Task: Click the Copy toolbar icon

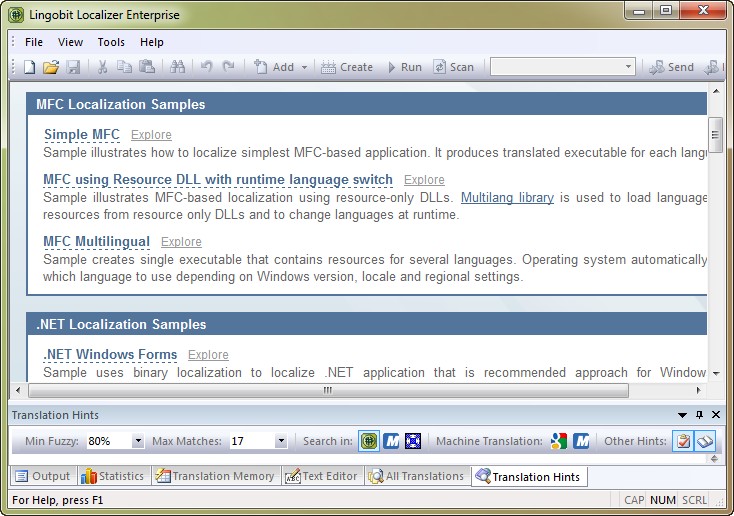Action: click(124, 67)
